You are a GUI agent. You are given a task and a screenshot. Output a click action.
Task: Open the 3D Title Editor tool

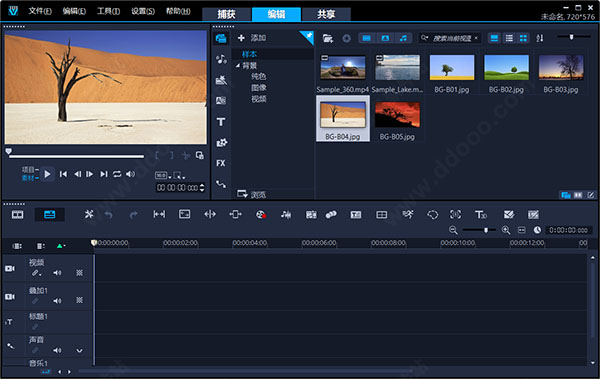click(x=481, y=215)
